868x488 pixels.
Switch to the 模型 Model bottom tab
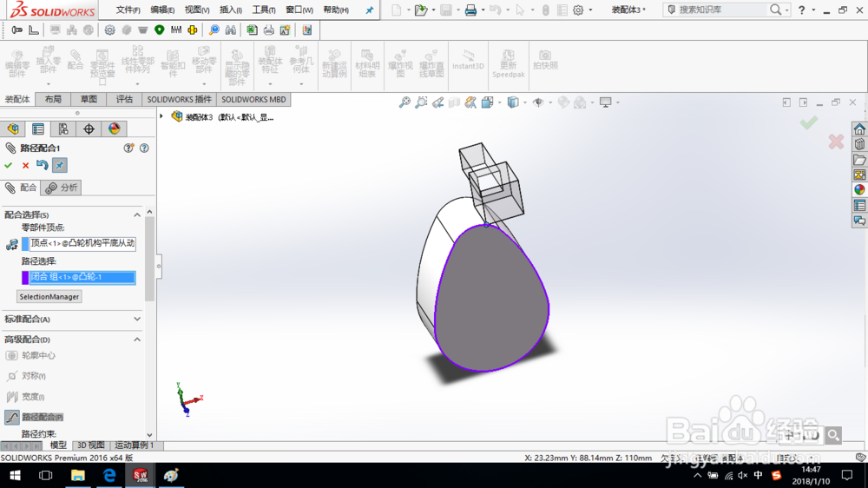pos(58,445)
